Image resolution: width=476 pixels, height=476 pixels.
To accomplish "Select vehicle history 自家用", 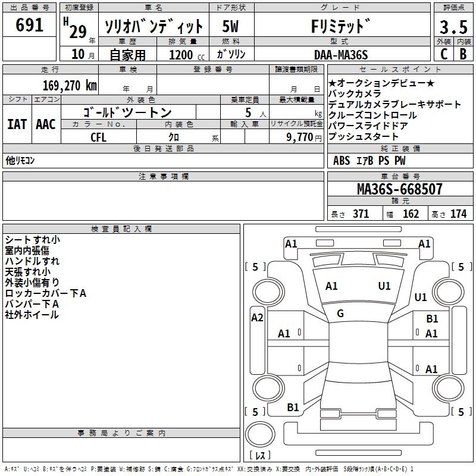I will (127, 55).
